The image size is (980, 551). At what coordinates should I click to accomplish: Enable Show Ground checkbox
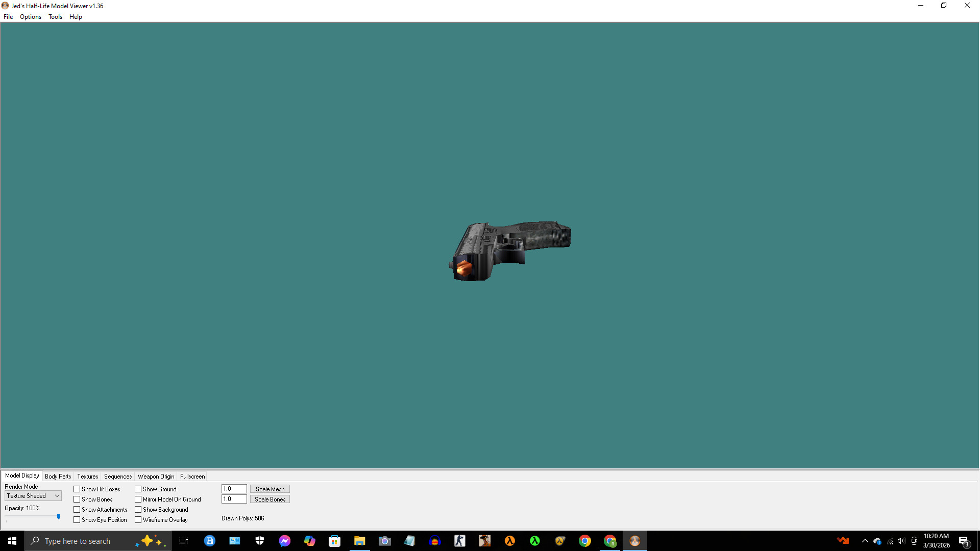(x=138, y=489)
